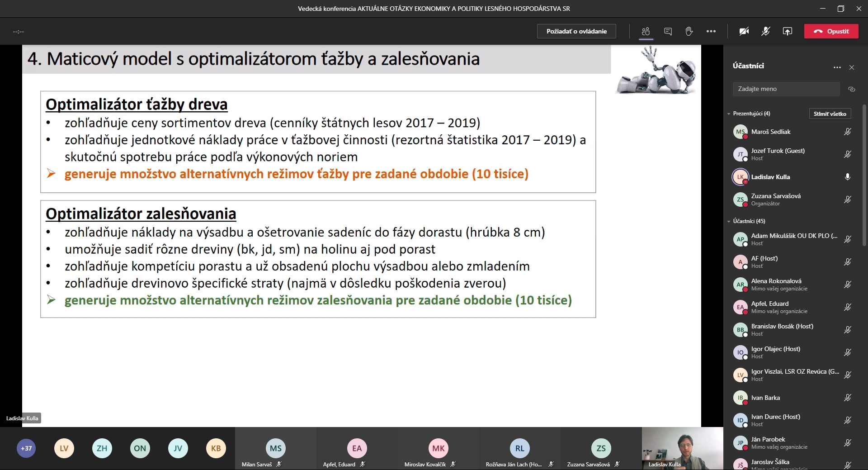This screenshot has width=868, height=470.
Task: Open more options in Účastníci panel
Action: click(837, 67)
